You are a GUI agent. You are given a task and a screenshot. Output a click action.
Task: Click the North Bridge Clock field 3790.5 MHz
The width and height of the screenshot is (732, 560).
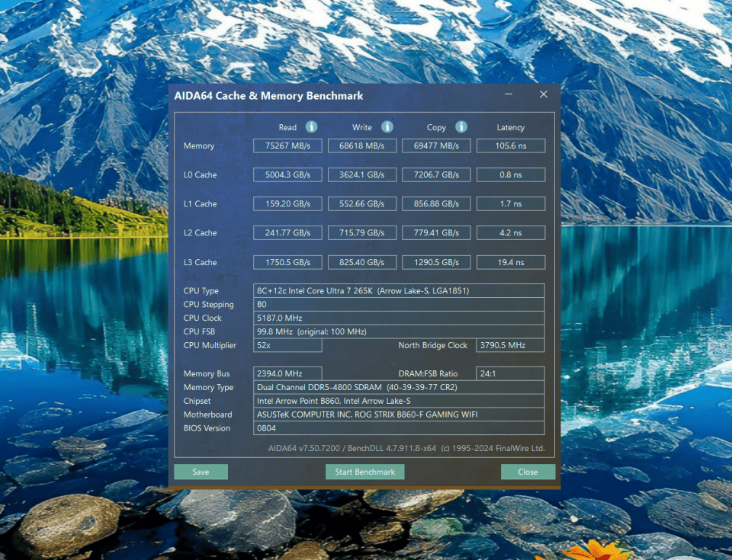point(510,345)
